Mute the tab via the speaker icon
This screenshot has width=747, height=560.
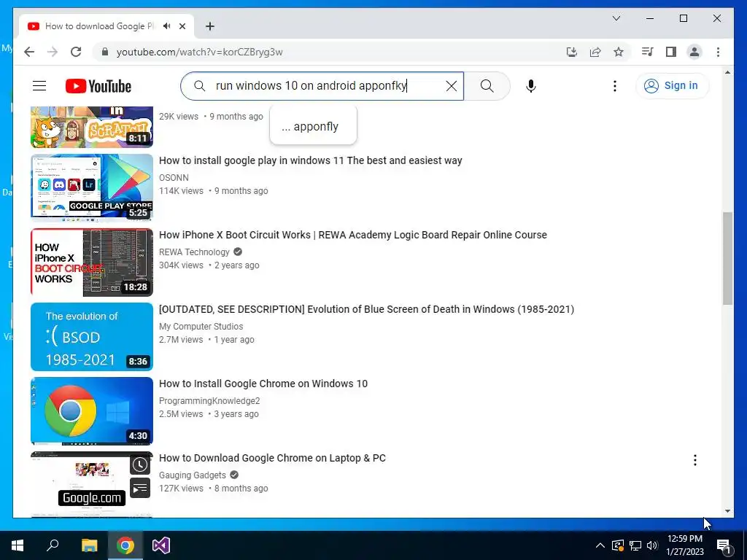pos(166,26)
